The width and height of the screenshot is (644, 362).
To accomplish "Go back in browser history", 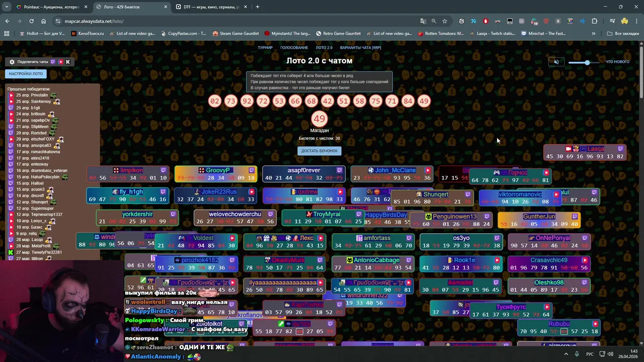I will [x=7, y=21].
